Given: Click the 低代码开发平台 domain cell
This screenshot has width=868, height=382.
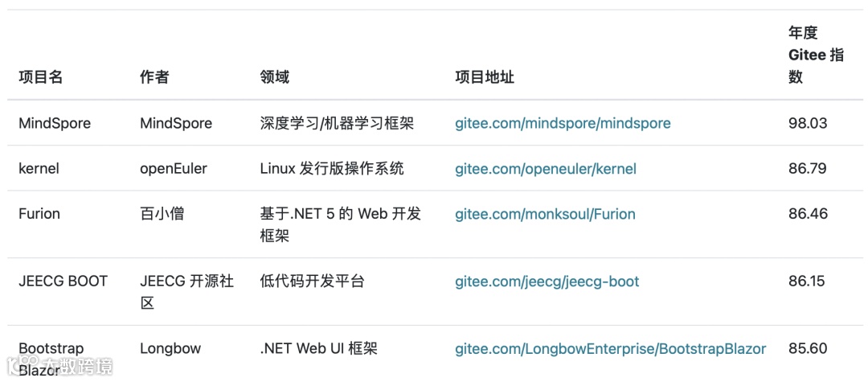Looking at the screenshot, I should click(x=312, y=281).
